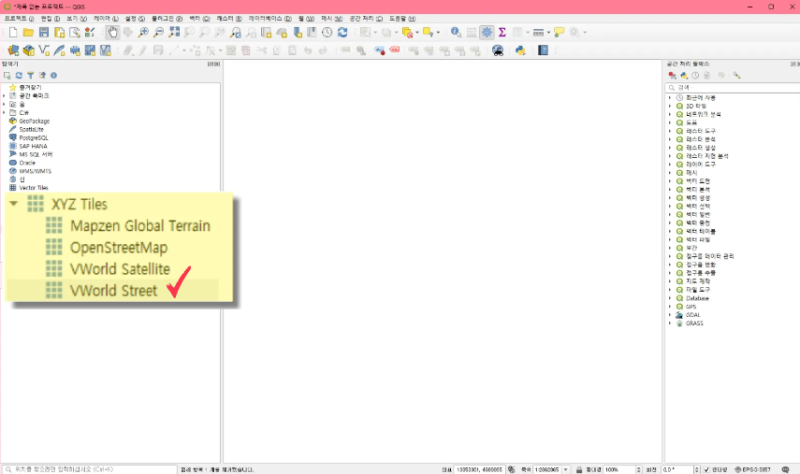The image size is (800, 474).
Task: Click the New SpatiaLite Layer feather icon
Action: [60, 51]
